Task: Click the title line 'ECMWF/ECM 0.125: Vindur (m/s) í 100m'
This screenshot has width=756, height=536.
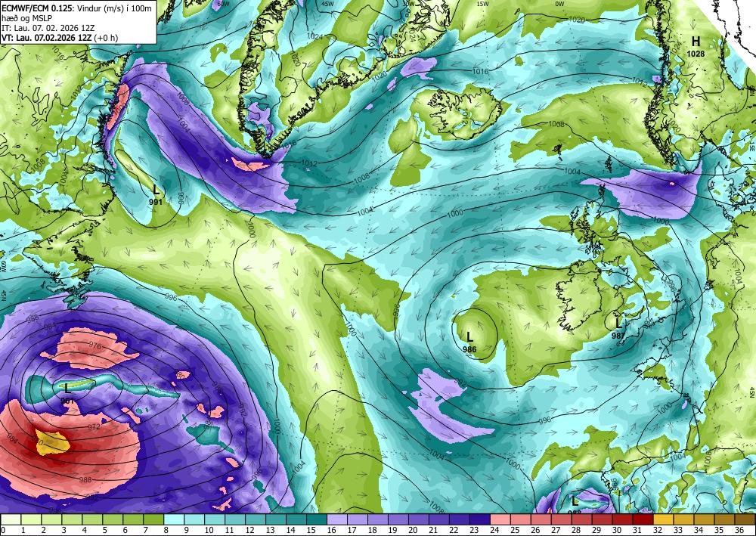Action: 76,8
